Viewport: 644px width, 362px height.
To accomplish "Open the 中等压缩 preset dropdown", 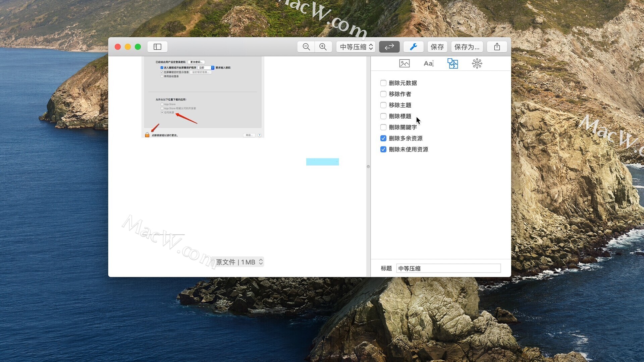I will (x=356, y=47).
